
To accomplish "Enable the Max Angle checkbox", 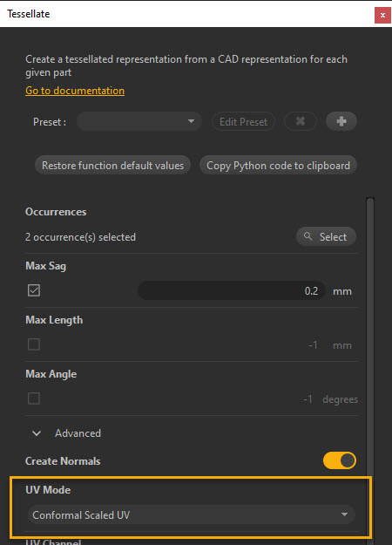I will [x=34, y=399].
